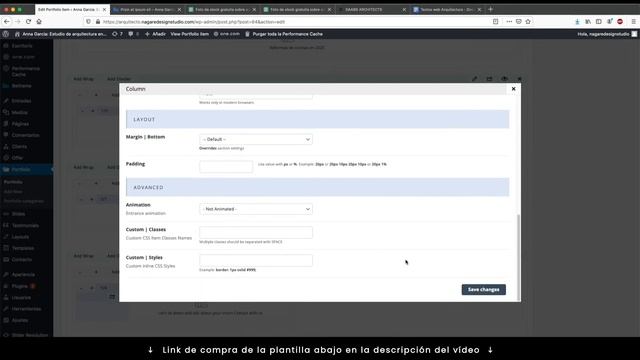Viewport: 640px width, 360px height.
Task: Open Usuarios in the sidebar
Action: tap(21, 298)
